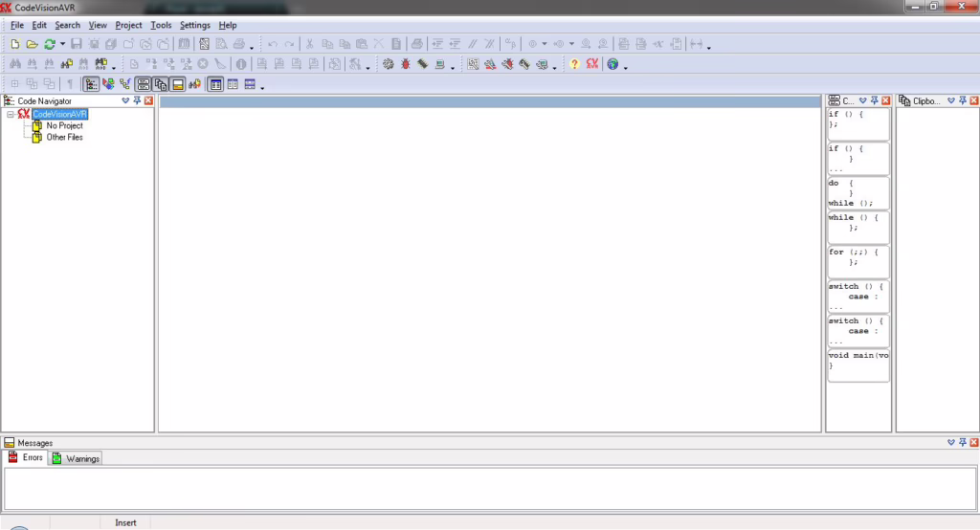Image resolution: width=980 pixels, height=530 pixels.
Task: Open Code Navigator panel chevron menu
Action: click(x=125, y=100)
